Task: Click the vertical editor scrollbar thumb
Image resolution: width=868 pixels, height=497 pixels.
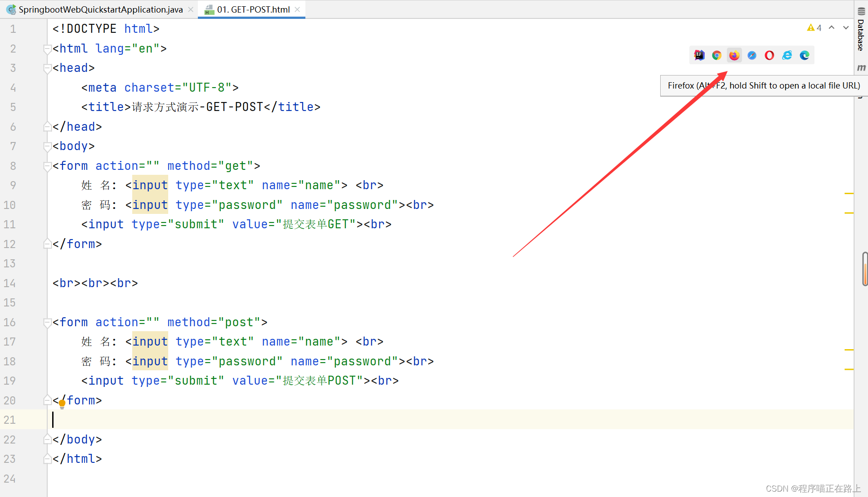Action: coord(864,269)
